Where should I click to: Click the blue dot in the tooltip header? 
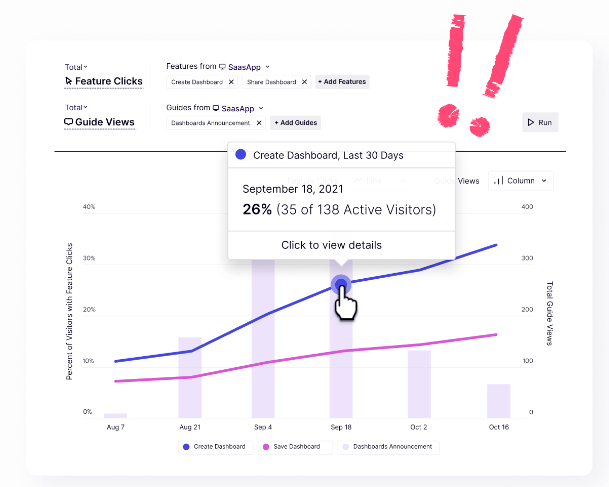[x=240, y=155]
